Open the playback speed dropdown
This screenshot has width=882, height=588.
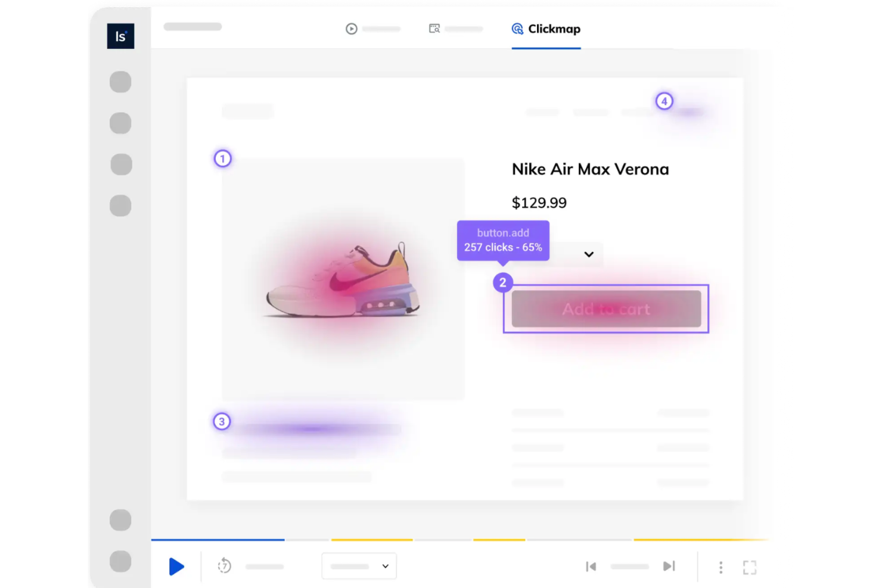[x=359, y=566]
